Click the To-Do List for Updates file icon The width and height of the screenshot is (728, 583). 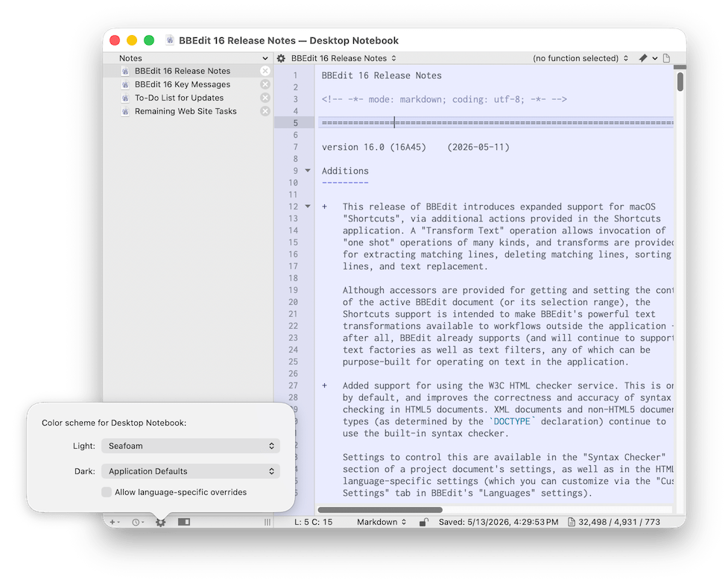tap(125, 98)
